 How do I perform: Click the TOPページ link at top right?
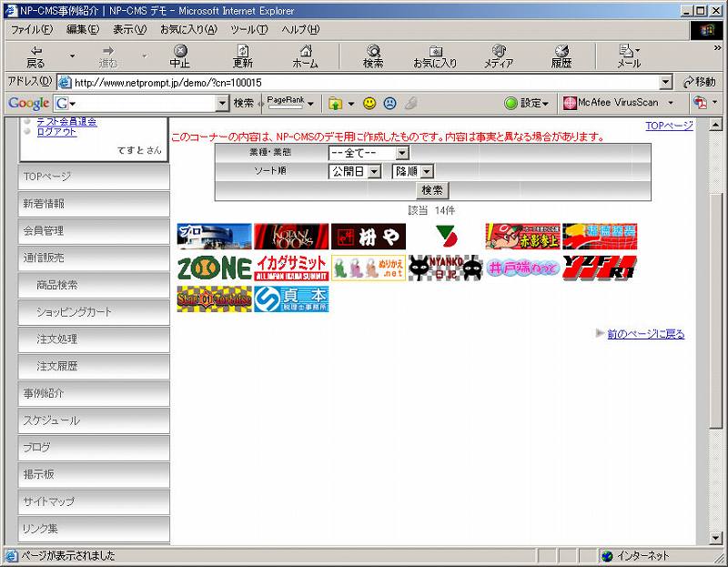tap(669, 126)
